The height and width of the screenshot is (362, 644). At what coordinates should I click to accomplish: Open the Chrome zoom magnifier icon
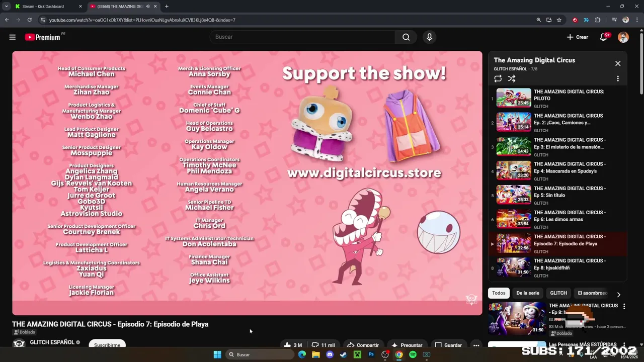[x=539, y=20]
